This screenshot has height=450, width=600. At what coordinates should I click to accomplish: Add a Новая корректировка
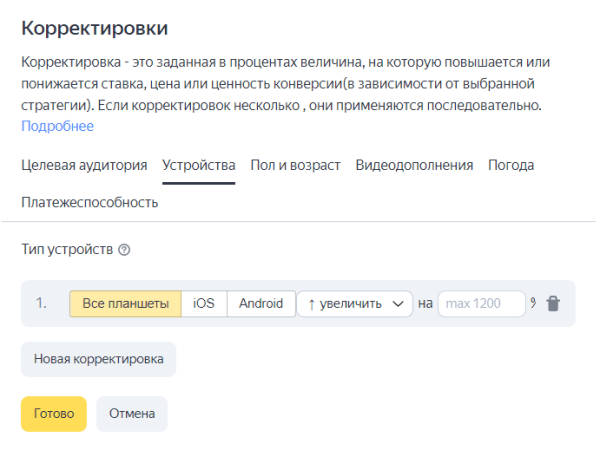98,360
